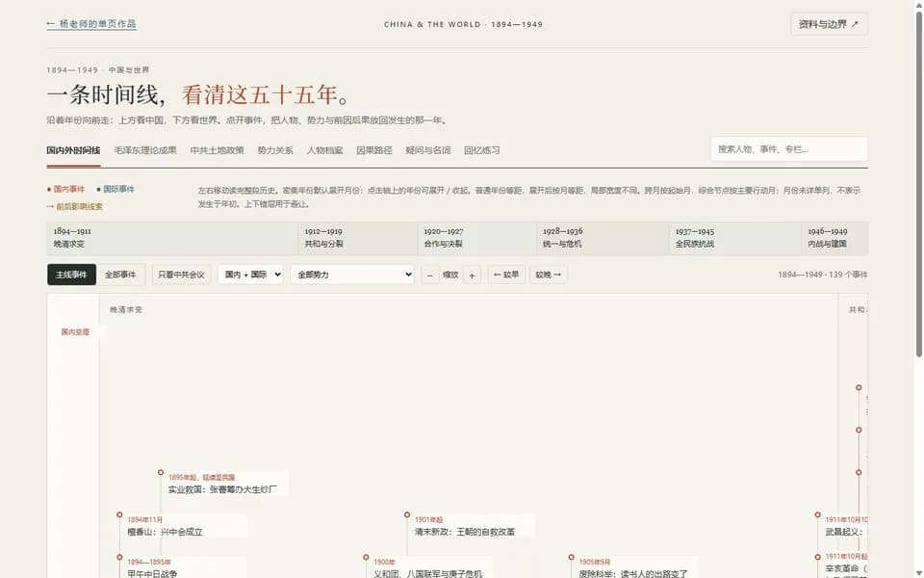Move timeline later with 较晚 →
This screenshot has width=924, height=578.
pyautogui.click(x=548, y=275)
